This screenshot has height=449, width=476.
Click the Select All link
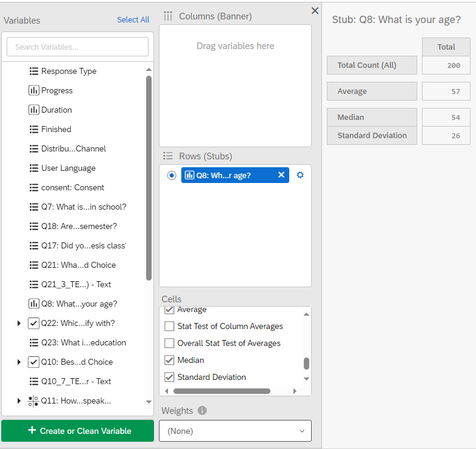pyautogui.click(x=133, y=20)
